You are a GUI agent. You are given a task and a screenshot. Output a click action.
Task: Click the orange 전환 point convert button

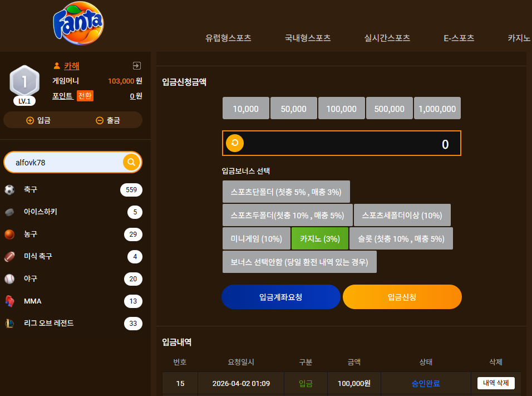[x=85, y=96]
